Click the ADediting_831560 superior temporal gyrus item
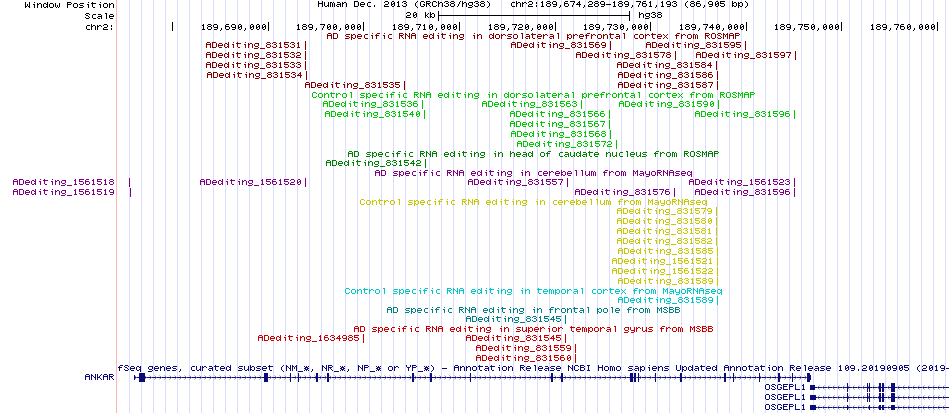This screenshot has height=413, width=950. click(x=523, y=358)
